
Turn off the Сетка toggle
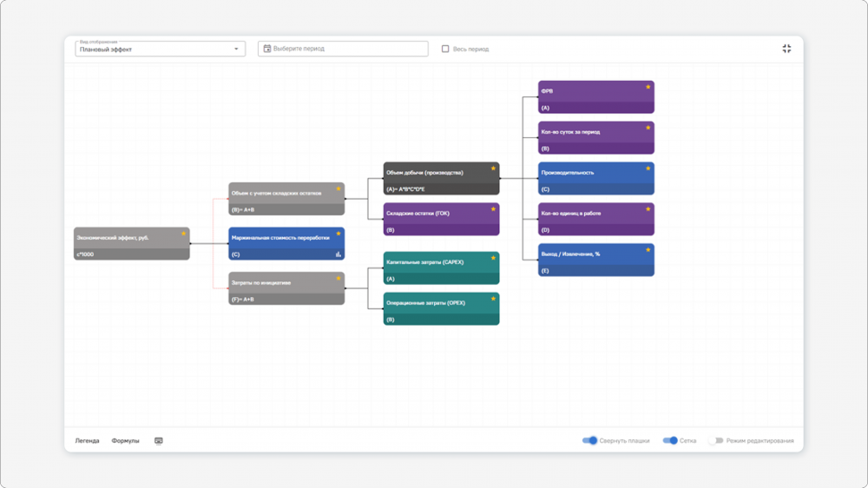(x=670, y=440)
